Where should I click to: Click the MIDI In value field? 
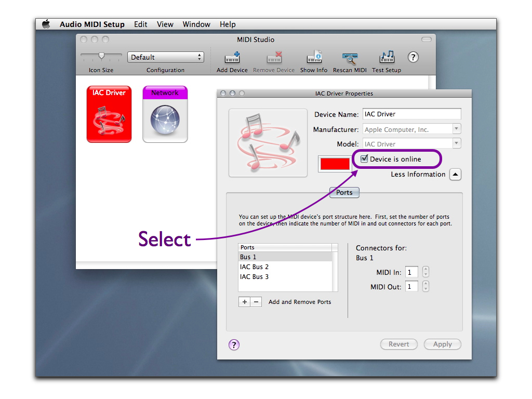click(x=411, y=272)
